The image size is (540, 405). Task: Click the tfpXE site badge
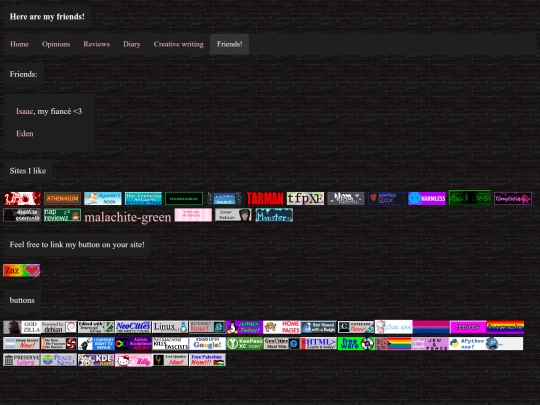click(305, 199)
